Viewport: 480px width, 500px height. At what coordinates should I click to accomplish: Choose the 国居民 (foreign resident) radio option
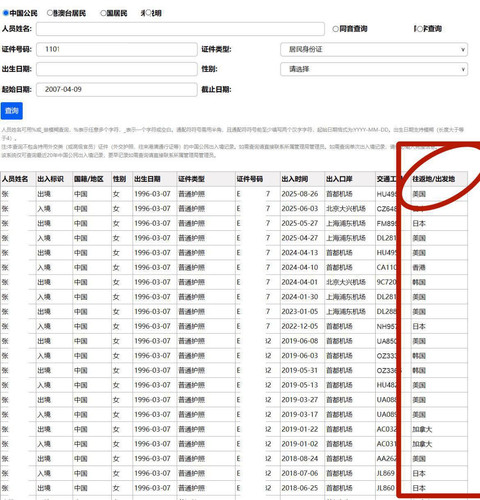click(x=103, y=13)
